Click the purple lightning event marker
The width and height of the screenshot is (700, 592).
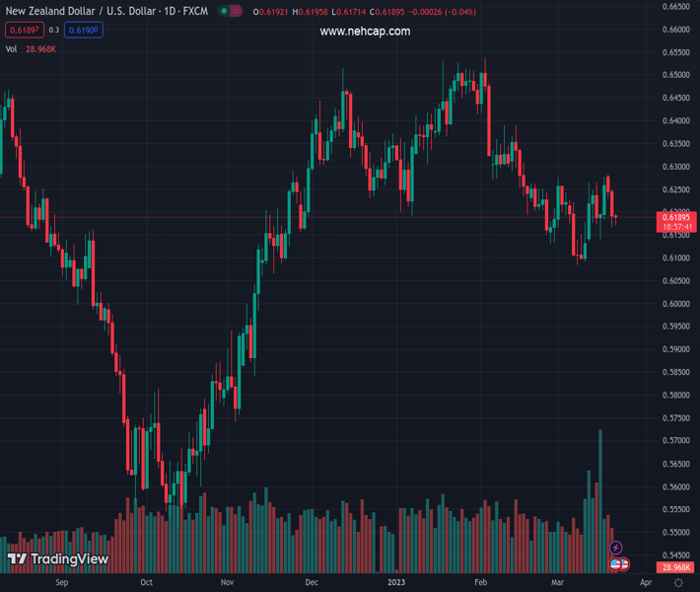click(616, 548)
